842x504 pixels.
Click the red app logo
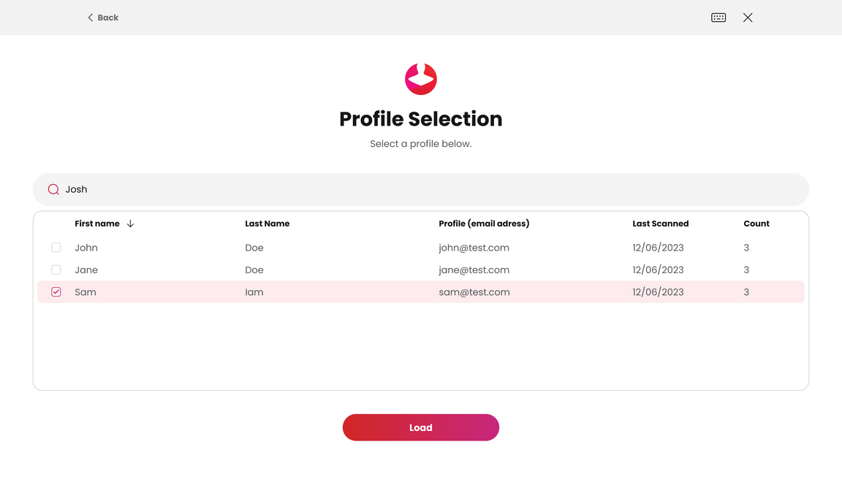click(421, 79)
